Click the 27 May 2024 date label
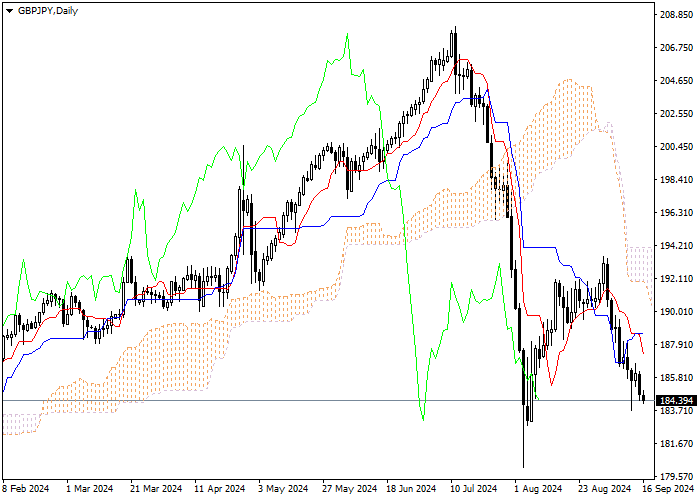Image resolution: width=700 pixels, height=500 pixels. (350, 489)
